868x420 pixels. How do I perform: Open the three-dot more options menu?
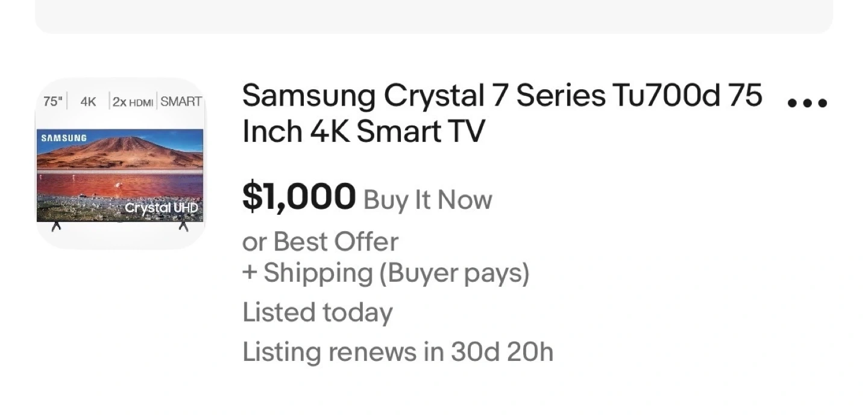click(808, 103)
